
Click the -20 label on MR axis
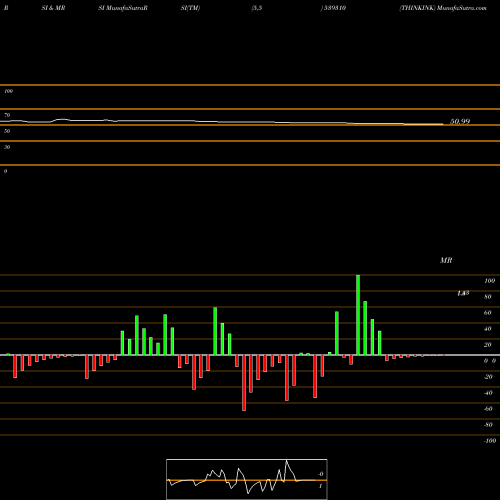(488, 377)
